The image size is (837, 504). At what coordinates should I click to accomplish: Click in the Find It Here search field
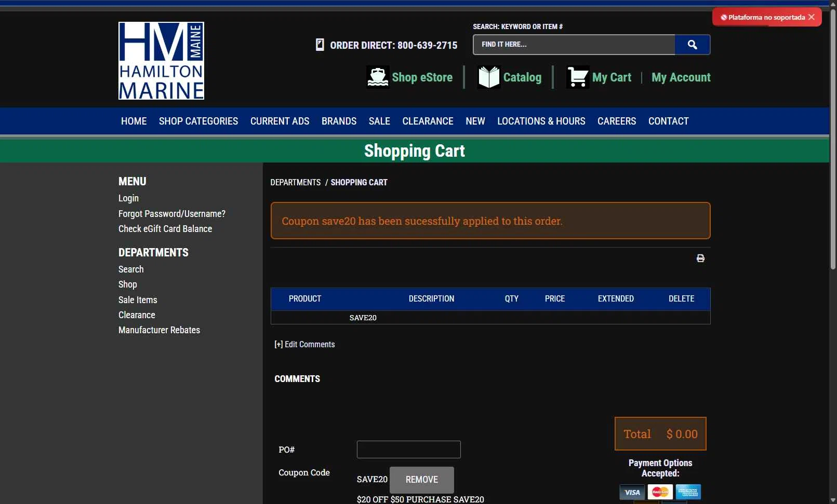574,45
